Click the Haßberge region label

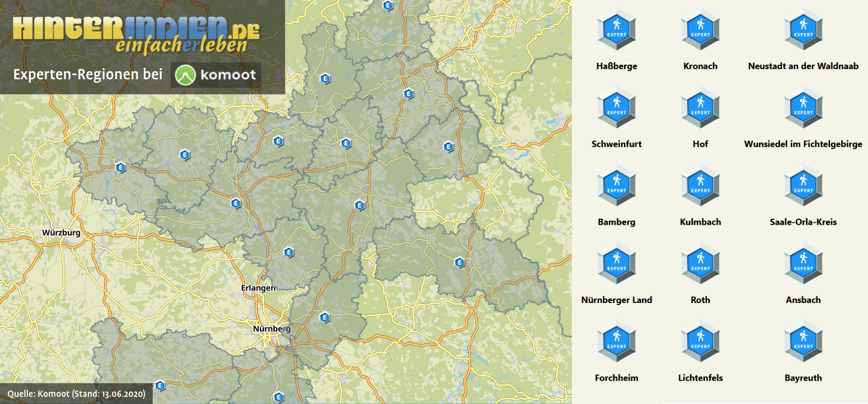(x=616, y=66)
